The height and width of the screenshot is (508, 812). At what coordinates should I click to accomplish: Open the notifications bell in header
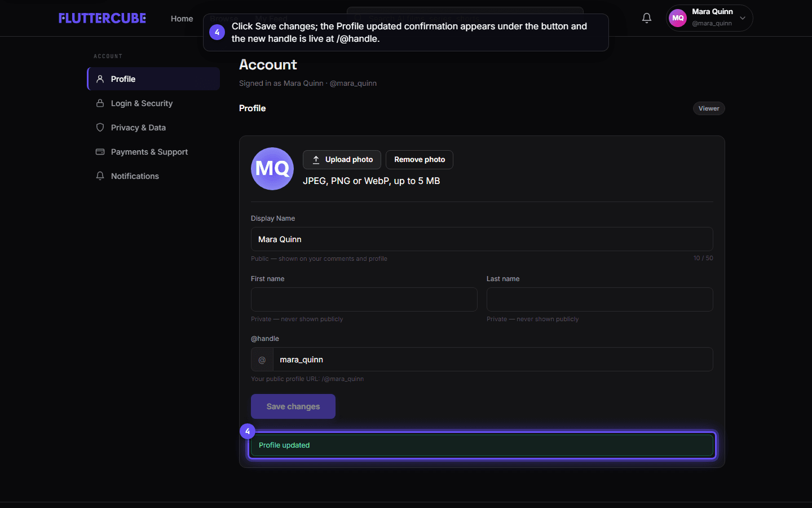tap(647, 18)
